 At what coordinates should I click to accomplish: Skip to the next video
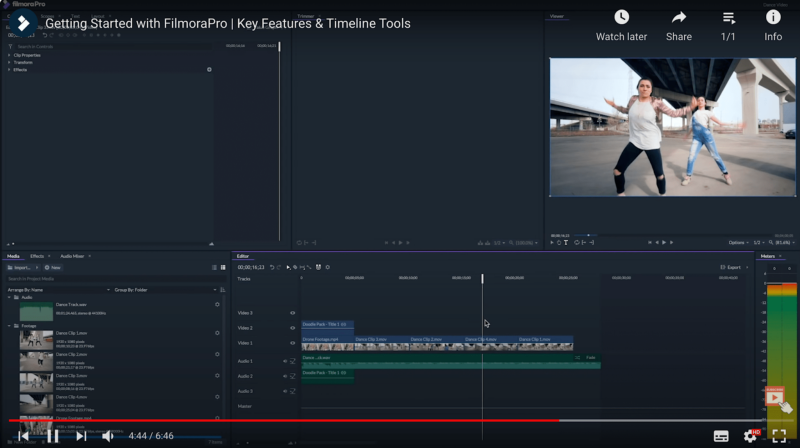pyautogui.click(x=81, y=436)
